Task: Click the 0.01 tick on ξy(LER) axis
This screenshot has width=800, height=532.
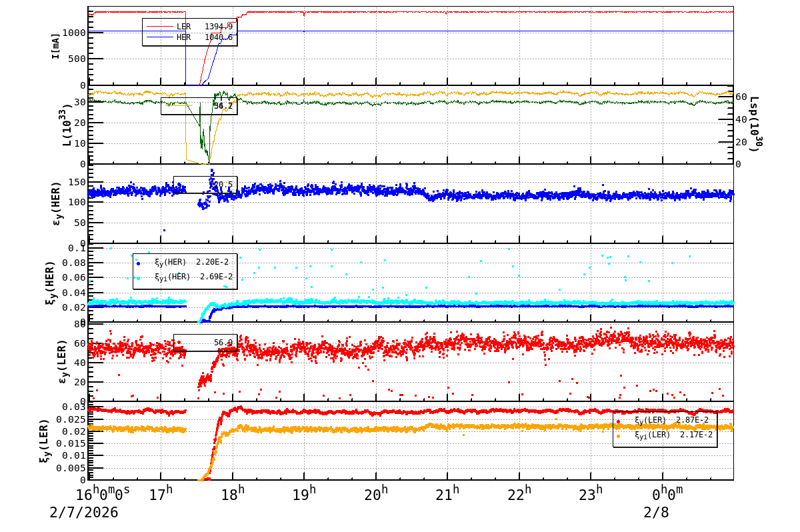Action: click(x=75, y=455)
